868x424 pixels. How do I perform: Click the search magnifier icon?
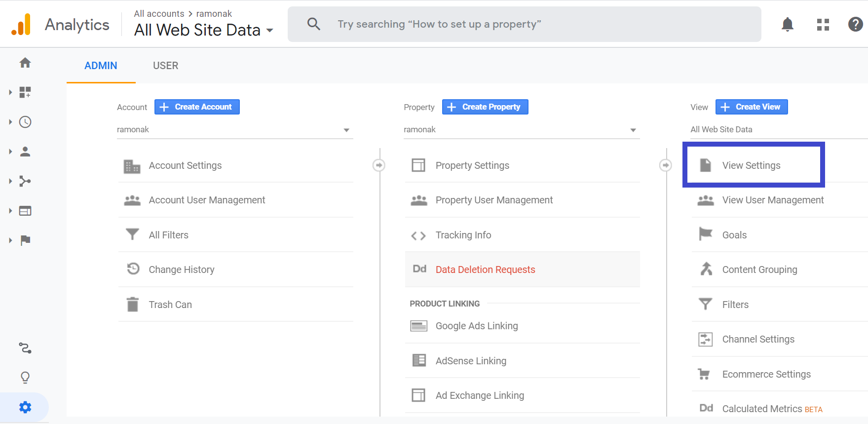pos(314,24)
